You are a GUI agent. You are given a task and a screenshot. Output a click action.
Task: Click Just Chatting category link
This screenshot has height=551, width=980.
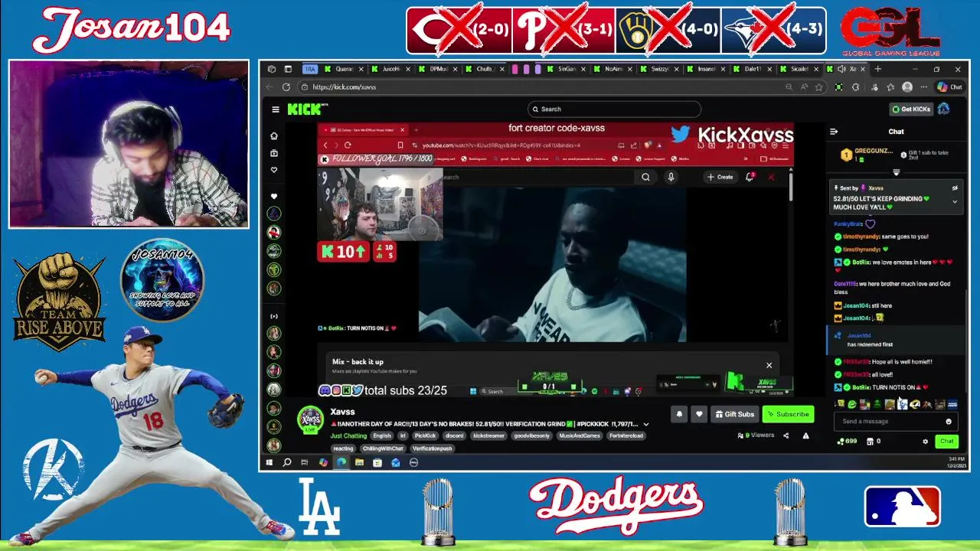[x=348, y=436]
